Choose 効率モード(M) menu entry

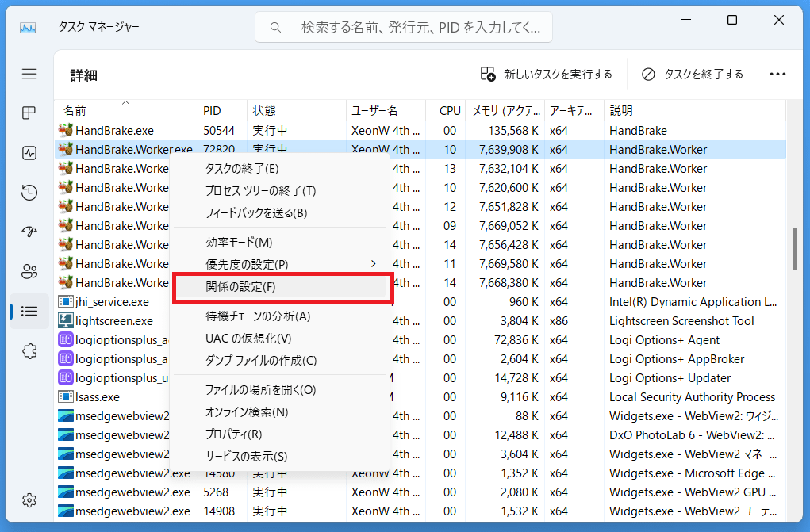[279, 243]
